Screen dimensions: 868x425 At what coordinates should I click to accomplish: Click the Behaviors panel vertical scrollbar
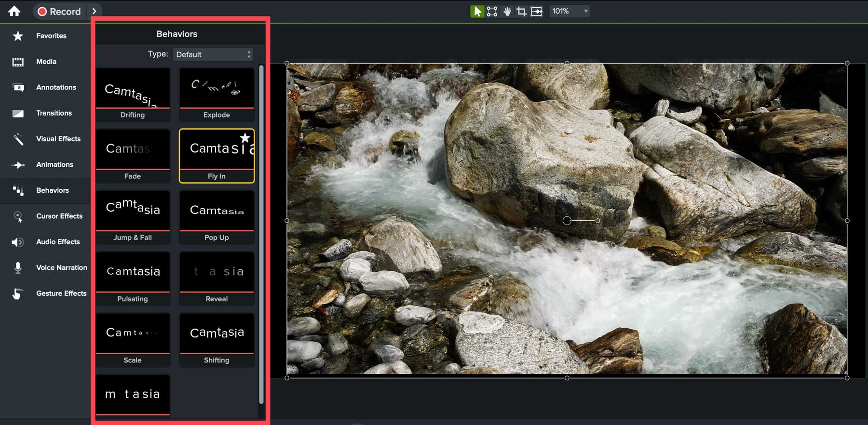[x=261, y=235]
